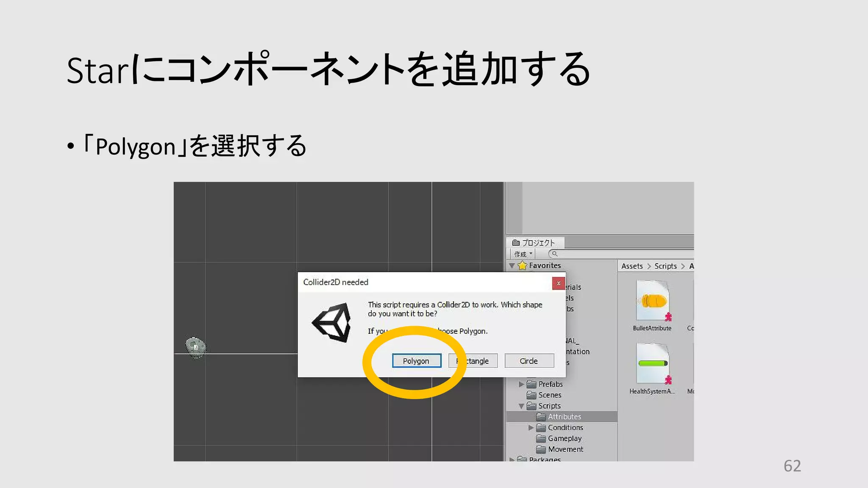
Task: Click the HealthSystemA... file name
Action: click(x=652, y=391)
